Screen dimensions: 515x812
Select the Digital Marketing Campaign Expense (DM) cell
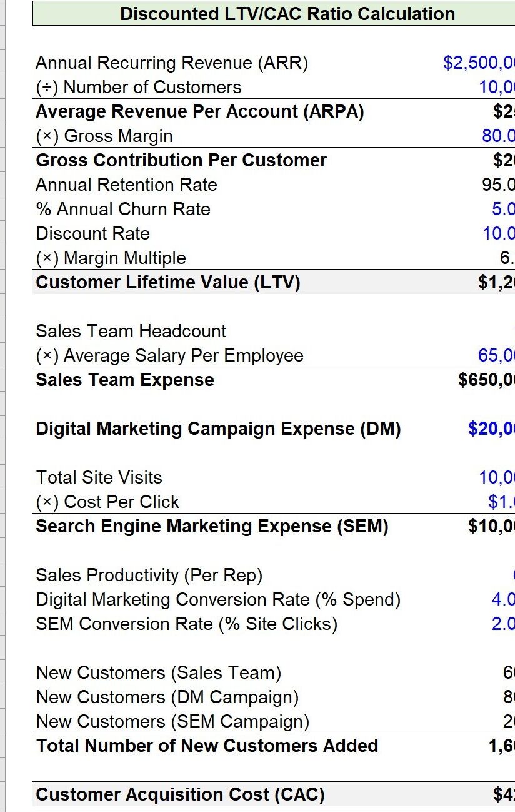218,429
